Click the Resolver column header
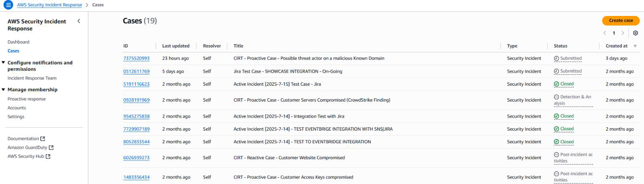This screenshot has height=184, width=644. click(212, 46)
